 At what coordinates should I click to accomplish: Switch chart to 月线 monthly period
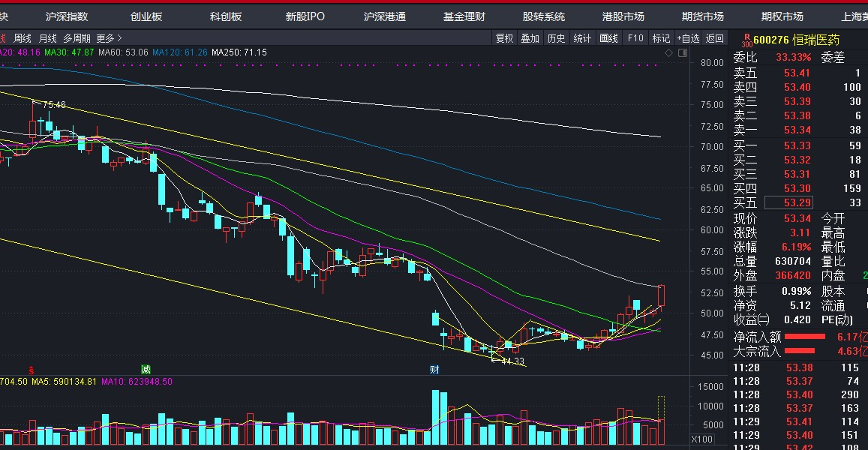(47, 38)
